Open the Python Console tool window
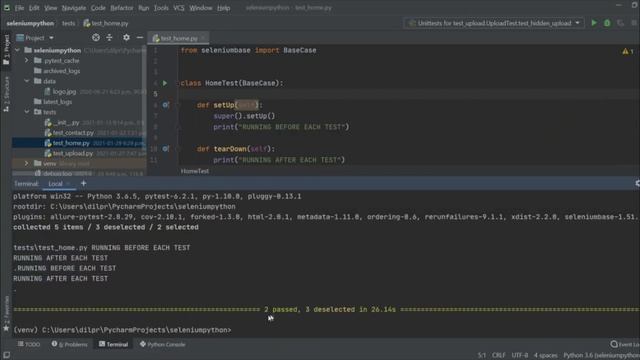 pos(162,344)
